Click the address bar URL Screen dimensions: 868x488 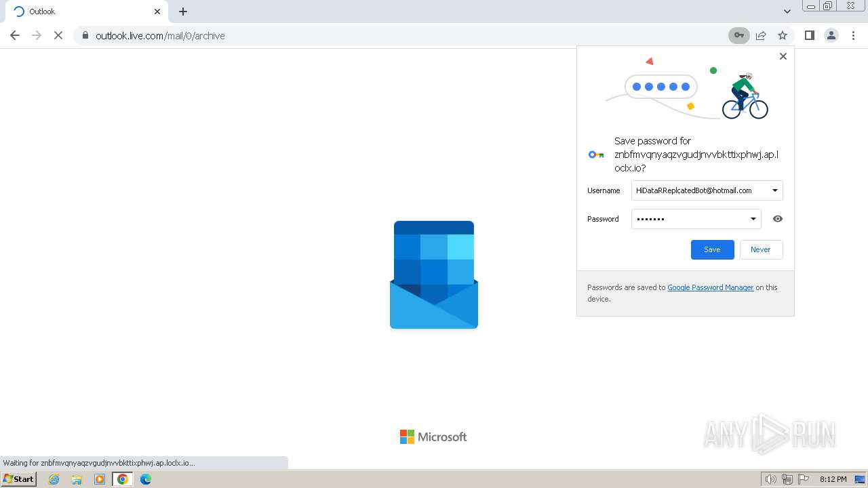pos(160,36)
